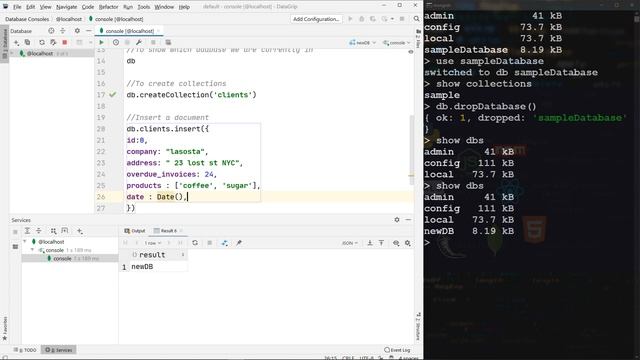Expand all services tree icon
The height and width of the screenshot is (360, 640).
coord(27,231)
